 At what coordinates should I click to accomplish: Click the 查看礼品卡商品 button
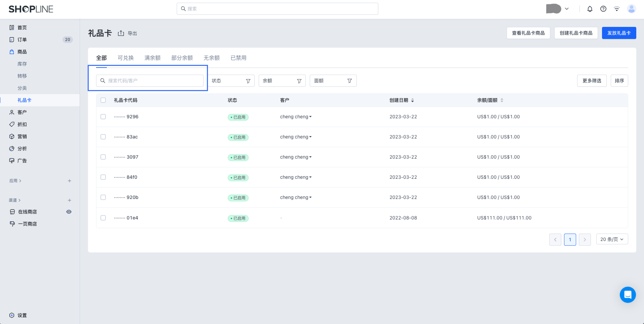tap(528, 33)
